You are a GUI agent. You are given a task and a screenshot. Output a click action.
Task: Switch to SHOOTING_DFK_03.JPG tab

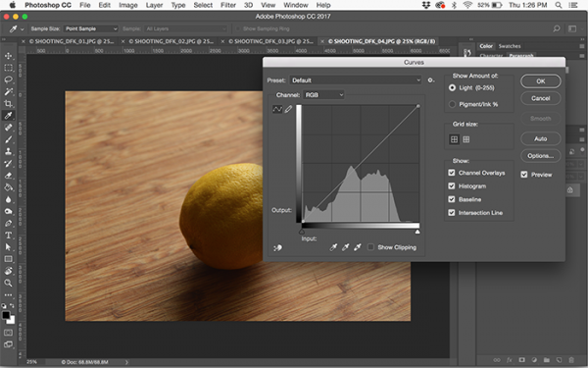pos(270,41)
